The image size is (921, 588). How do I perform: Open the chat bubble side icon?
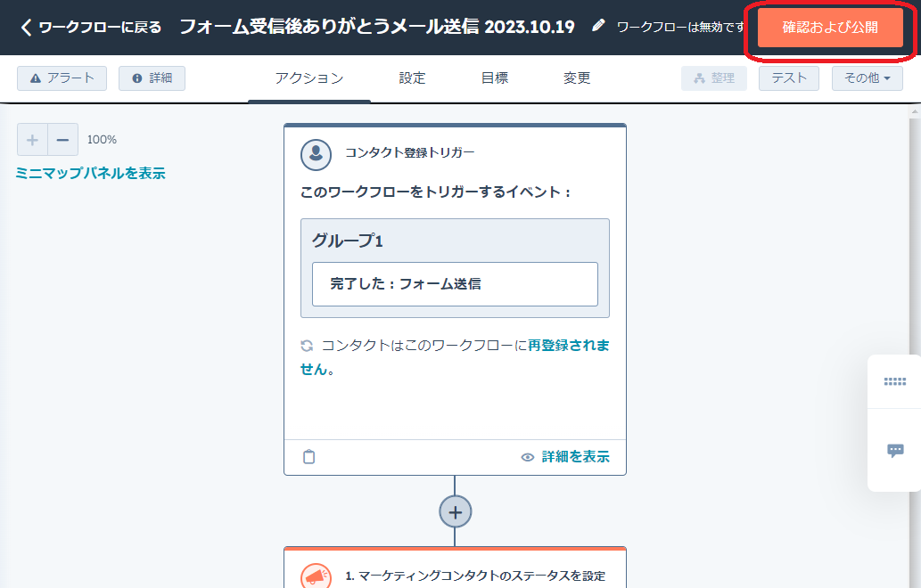(895, 450)
